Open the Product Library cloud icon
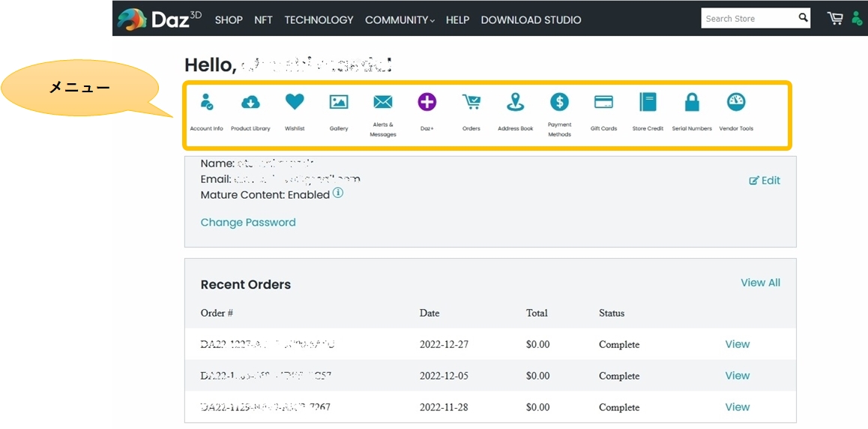The height and width of the screenshot is (429, 868). pyautogui.click(x=250, y=102)
